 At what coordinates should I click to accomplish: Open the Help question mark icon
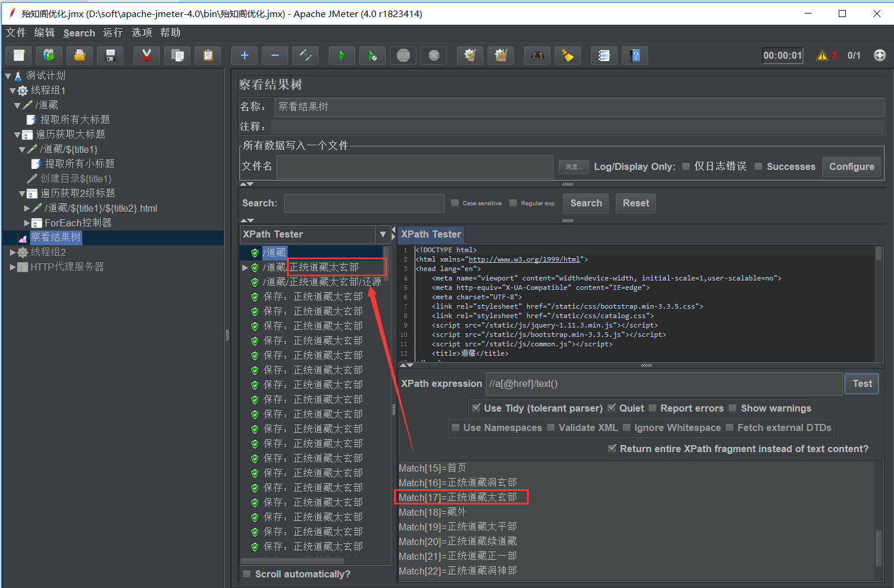[x=635, y=55]
